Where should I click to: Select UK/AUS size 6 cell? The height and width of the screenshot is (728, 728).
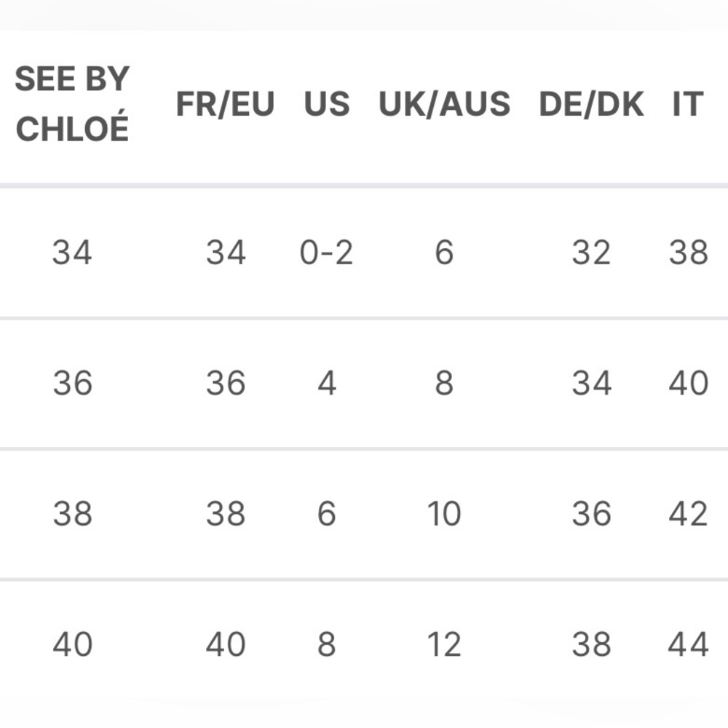444,253
